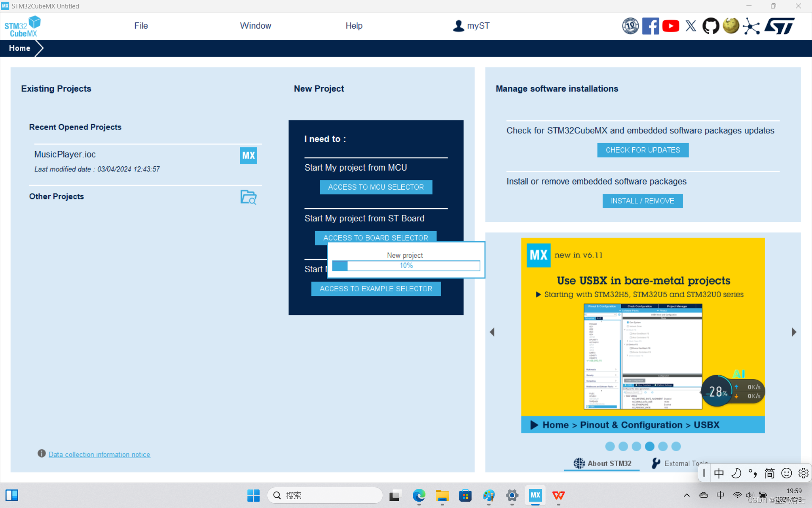Open the File menu

point(141,26)
